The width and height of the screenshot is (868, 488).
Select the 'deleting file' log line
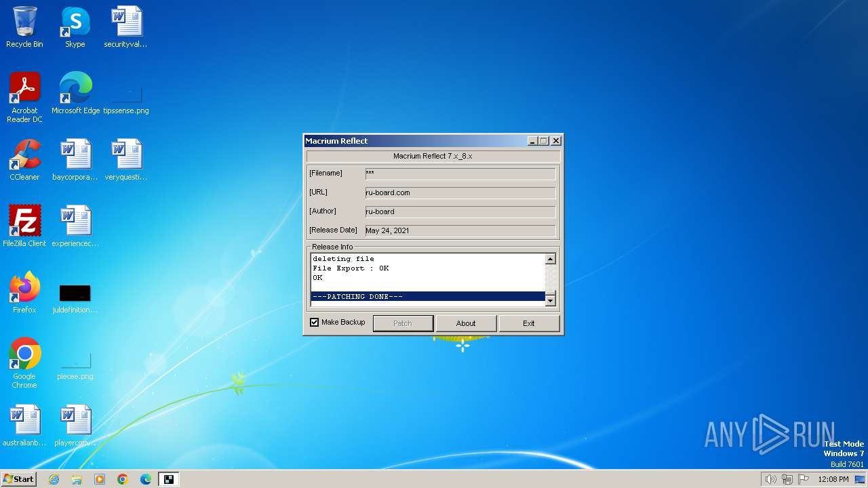click(x=343, y=259)
